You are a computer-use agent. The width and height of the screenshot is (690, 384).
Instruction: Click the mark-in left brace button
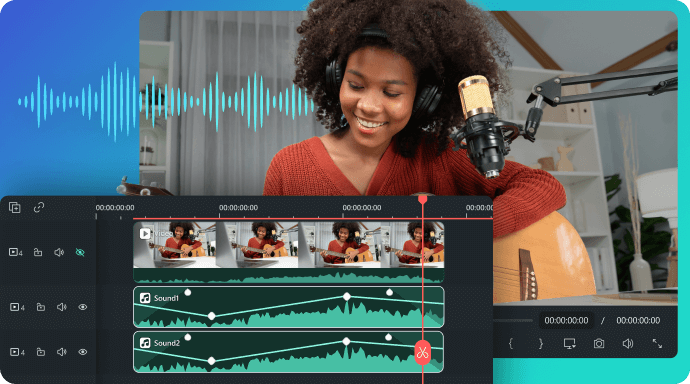tap(511, 344)
